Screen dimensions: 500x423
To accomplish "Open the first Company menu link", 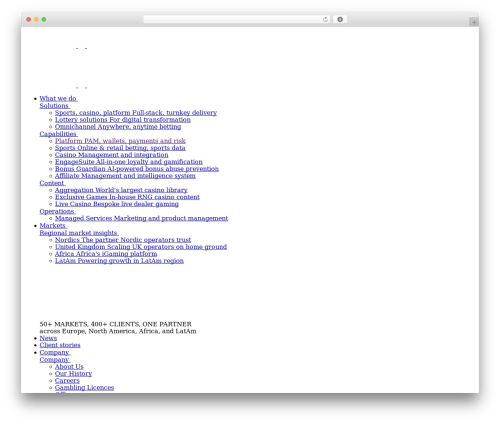I will [x=55, y=352].
